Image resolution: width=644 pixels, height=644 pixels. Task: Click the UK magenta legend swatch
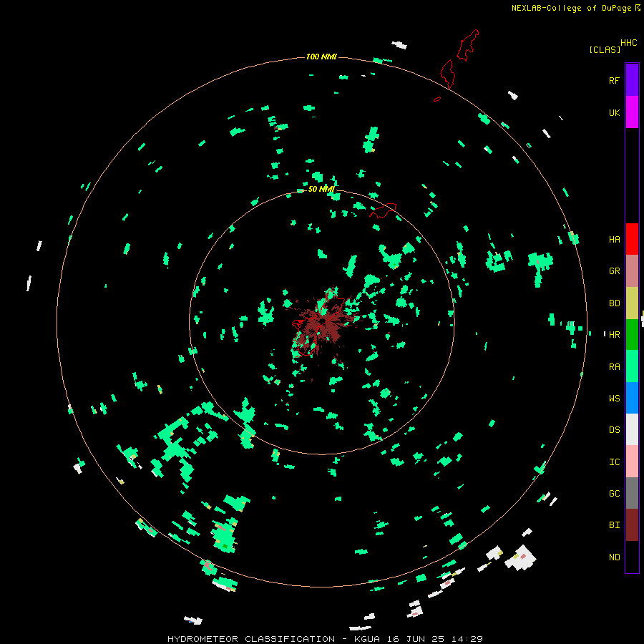tap(632, 112)
